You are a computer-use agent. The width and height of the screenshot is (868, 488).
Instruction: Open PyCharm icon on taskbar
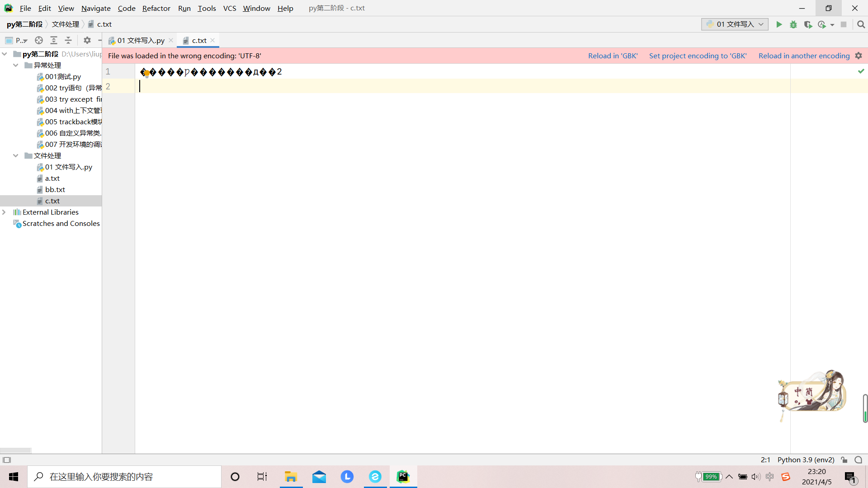pos(403,477)
